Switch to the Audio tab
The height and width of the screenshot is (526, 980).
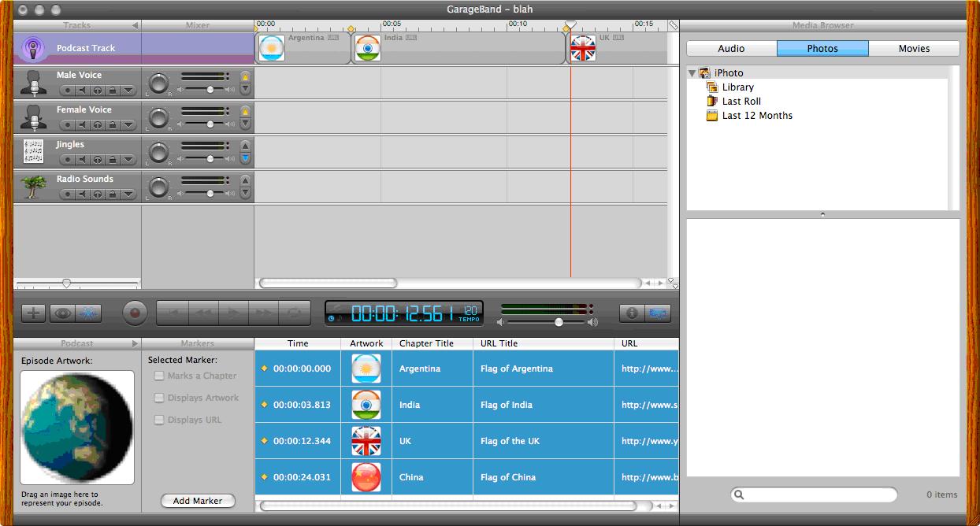click(x=731, y=49)
